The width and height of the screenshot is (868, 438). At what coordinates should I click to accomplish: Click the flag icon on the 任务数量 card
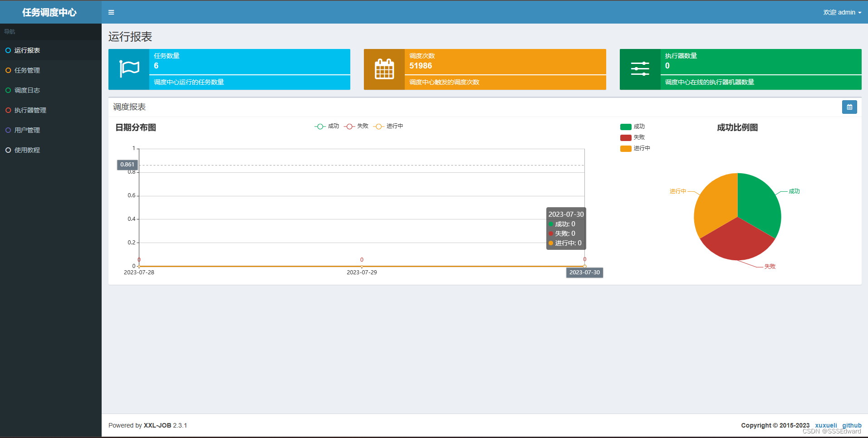click(x=129, y=69)
